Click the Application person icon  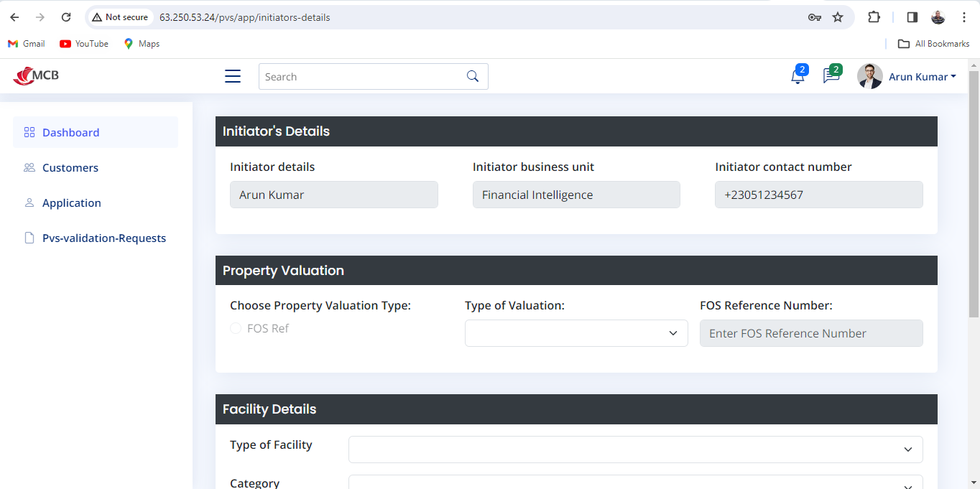pyautogui.click(x=29, y=202)
